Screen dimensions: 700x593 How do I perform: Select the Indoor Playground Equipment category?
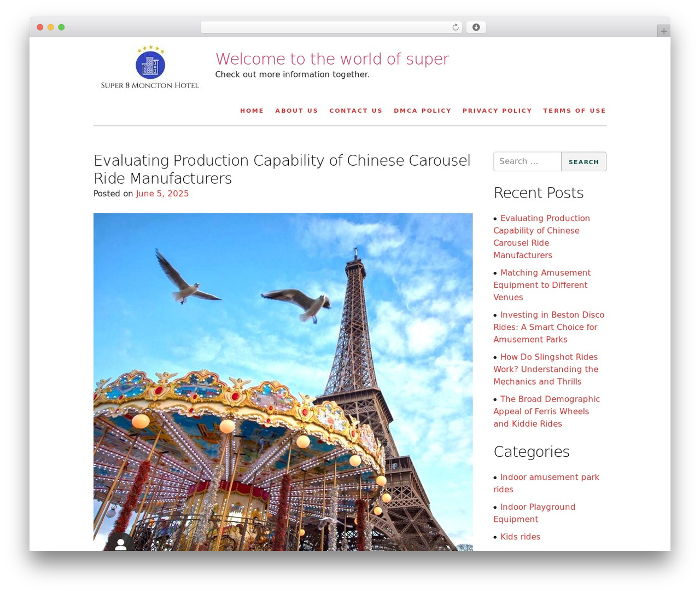coord(534,513)
